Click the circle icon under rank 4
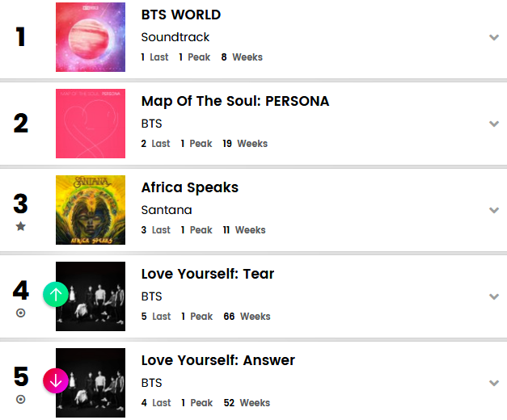The image size is (507, 420). point(21,313)
